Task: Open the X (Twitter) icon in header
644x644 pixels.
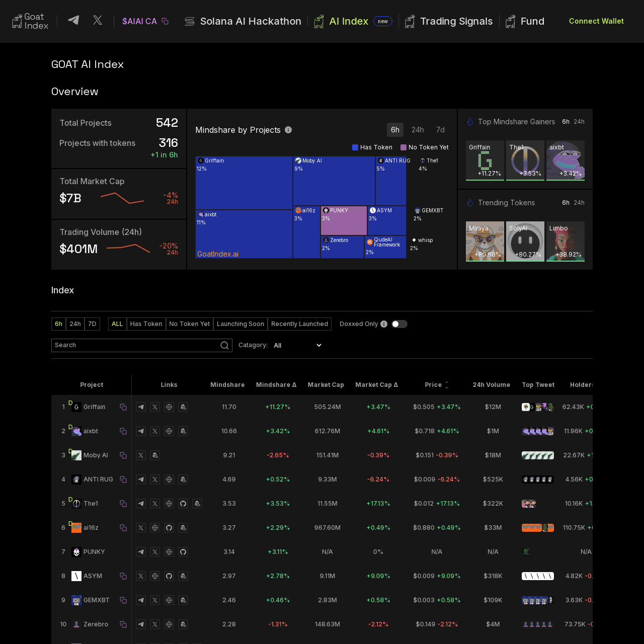Action: click(x=98, y=21)
